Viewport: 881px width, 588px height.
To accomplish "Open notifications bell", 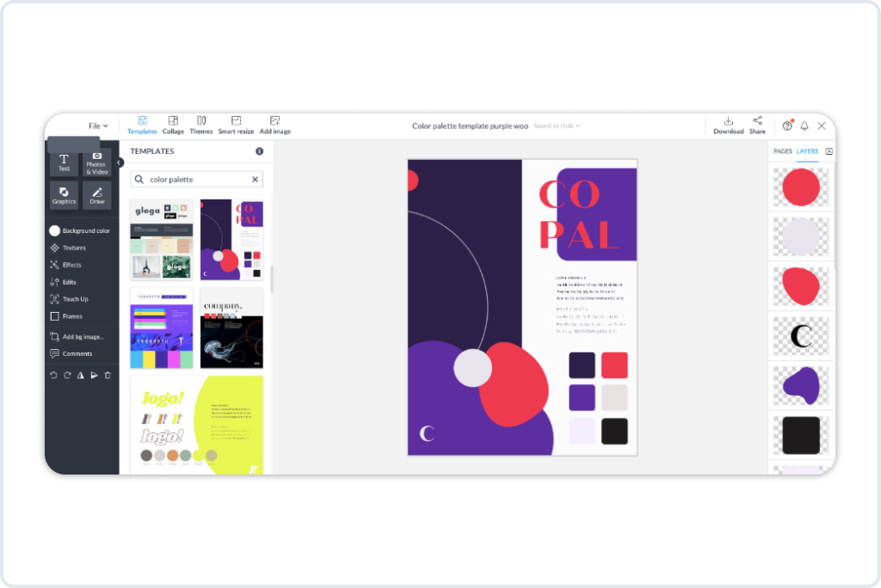I will click(804, 126).
